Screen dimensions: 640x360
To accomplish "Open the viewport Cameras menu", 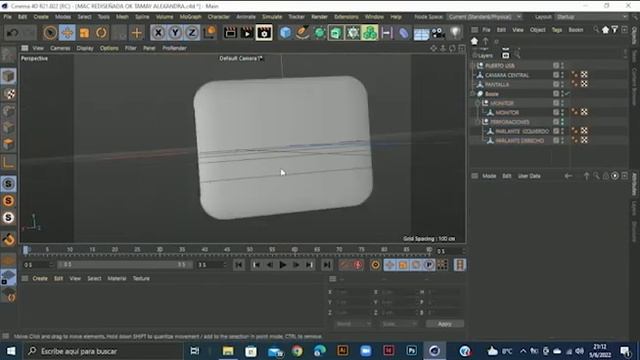I will point(60,48).
